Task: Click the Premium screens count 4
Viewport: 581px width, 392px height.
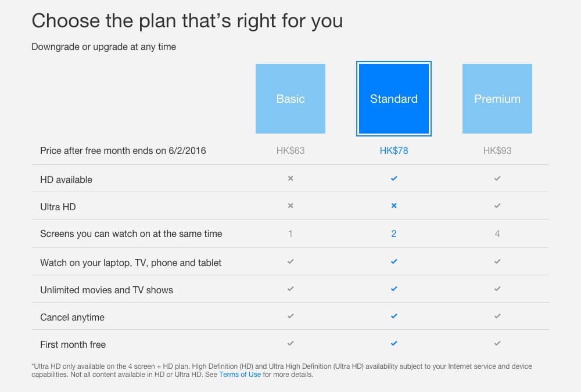Action: pos(497,233)
